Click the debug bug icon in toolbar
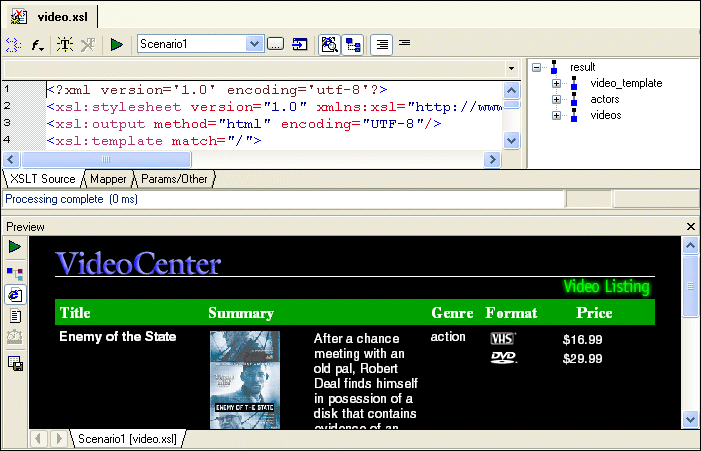 [64, 44]
